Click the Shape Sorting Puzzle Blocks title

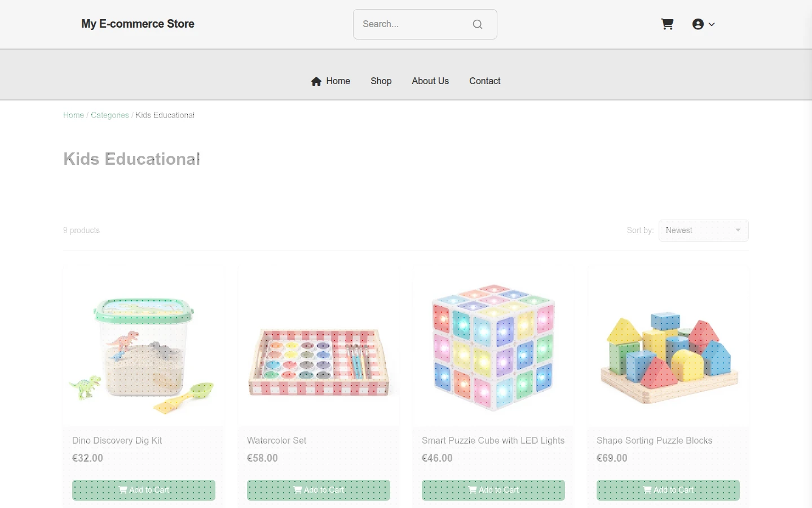[x=654, y=440]
